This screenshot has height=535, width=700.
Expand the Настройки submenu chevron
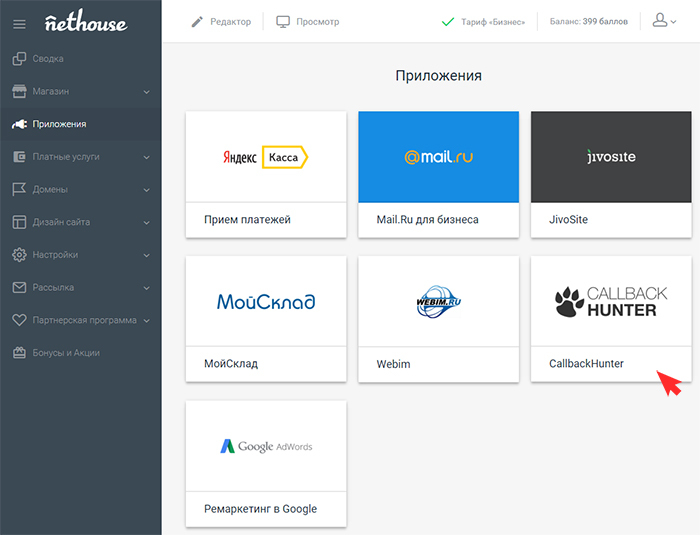(146, 255)
